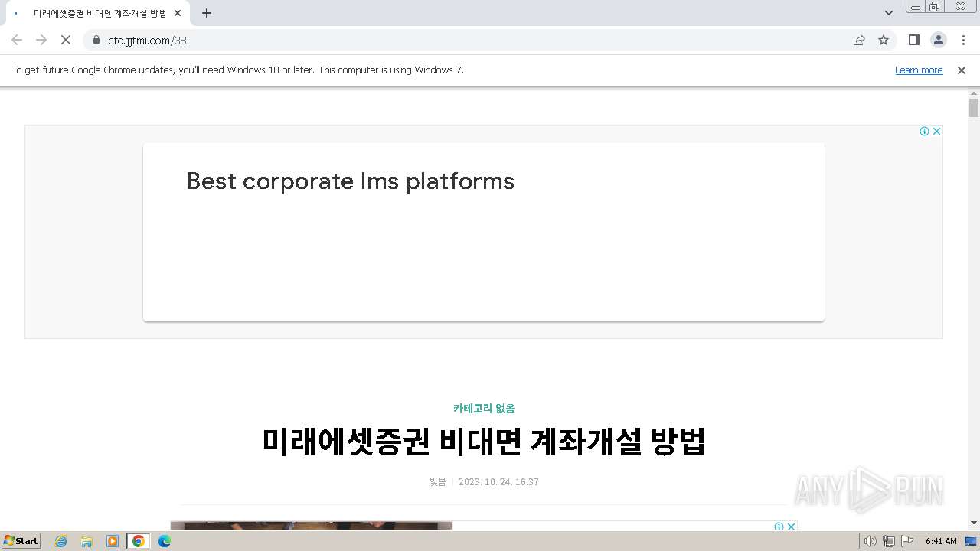Open a new tab

207,13
